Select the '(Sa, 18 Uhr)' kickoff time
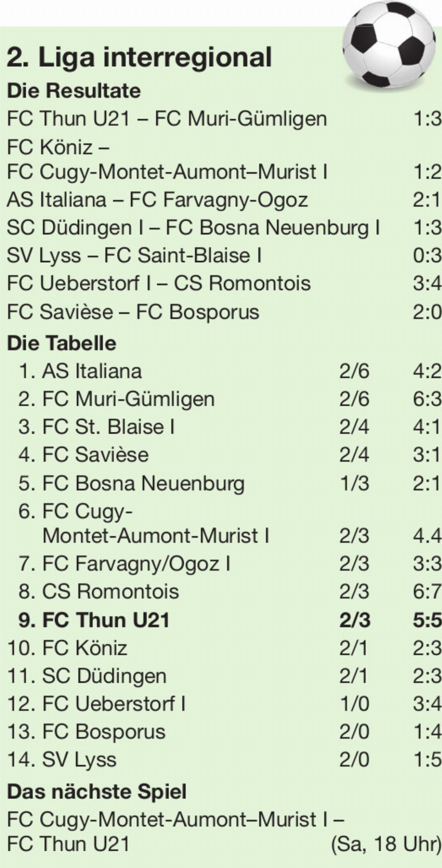The height and width of the screenshot is (868, 442). pyautogui.click(x=386, y=844)
